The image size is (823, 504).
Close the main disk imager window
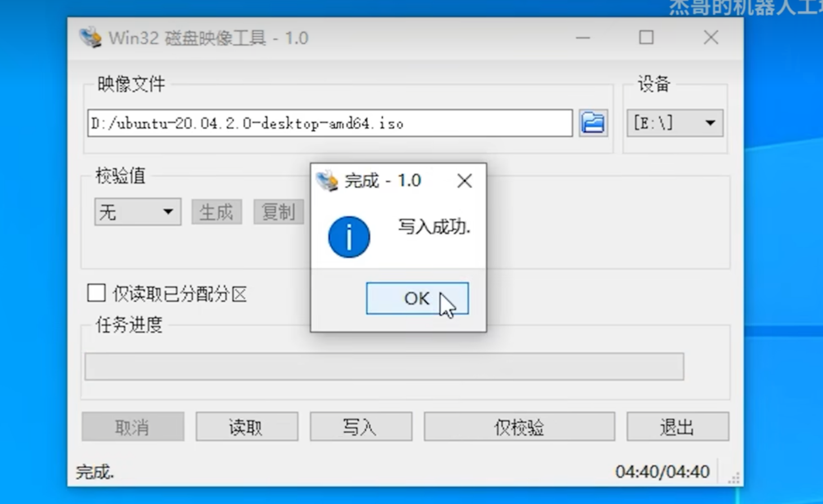point(711,38)
